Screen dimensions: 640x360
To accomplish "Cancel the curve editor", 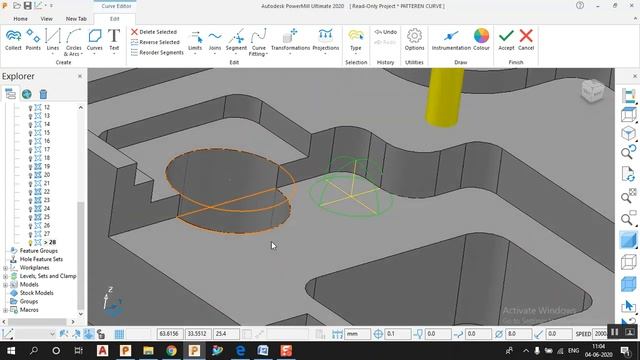I will pyautogui.click(x=526, y=40).
